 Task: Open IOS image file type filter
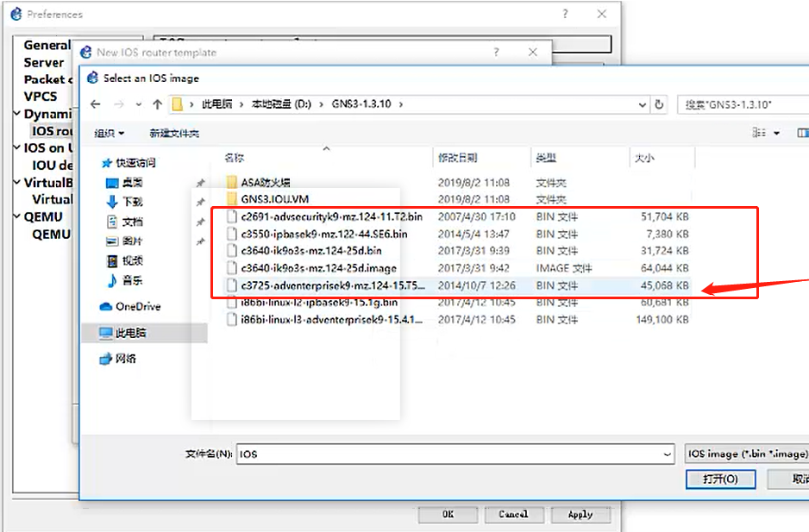pos(747,454)
